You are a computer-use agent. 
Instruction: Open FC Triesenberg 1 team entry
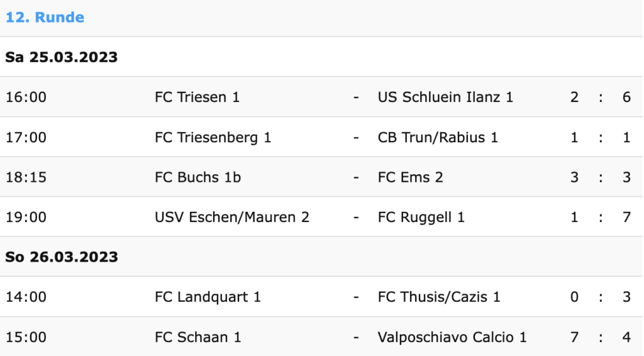coord(213,137)
